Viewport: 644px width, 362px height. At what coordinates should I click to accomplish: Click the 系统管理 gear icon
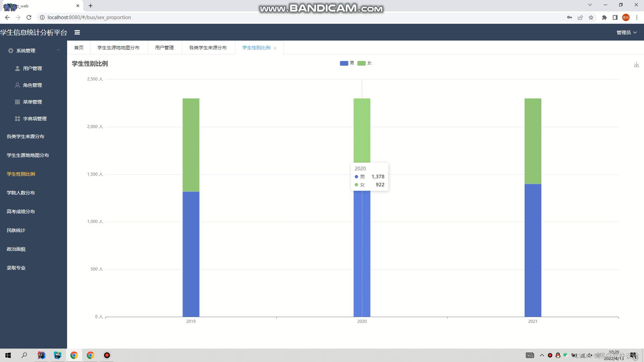click(11, 51)
